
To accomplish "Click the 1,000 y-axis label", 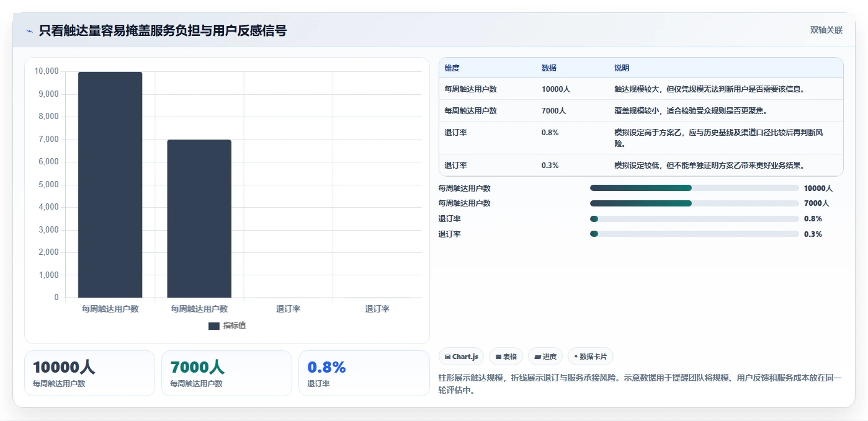I will tap(48, 275).
